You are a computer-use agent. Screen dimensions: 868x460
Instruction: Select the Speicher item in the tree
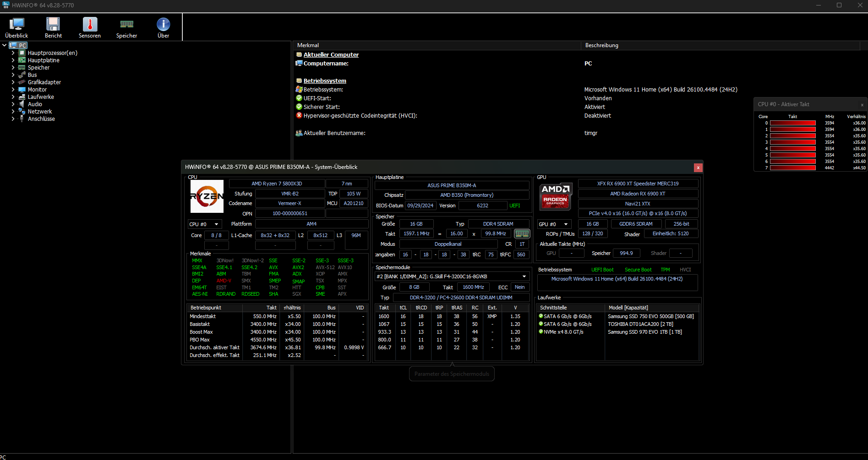pyautogui.click(x=38, y=68)
